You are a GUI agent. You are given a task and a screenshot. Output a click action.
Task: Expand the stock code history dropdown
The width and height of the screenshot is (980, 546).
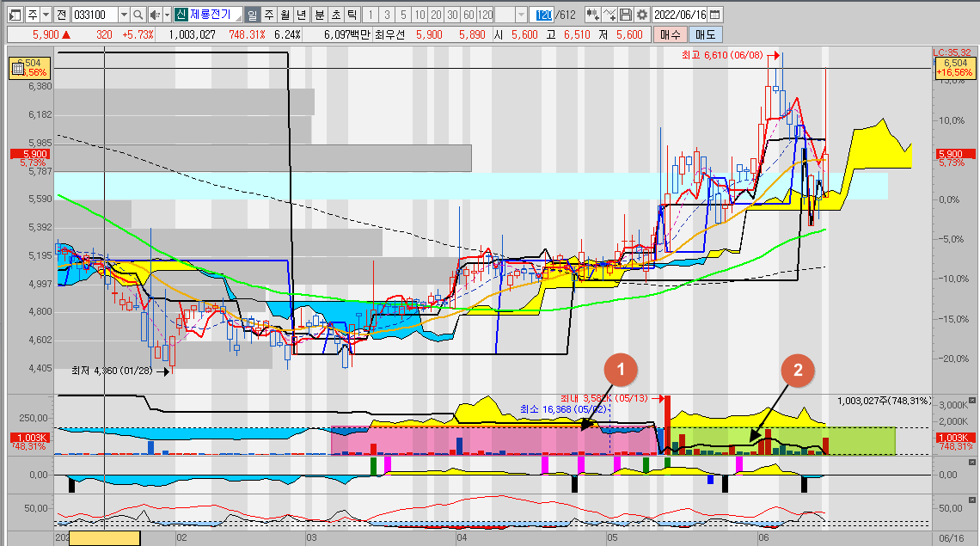pos(124,15)
